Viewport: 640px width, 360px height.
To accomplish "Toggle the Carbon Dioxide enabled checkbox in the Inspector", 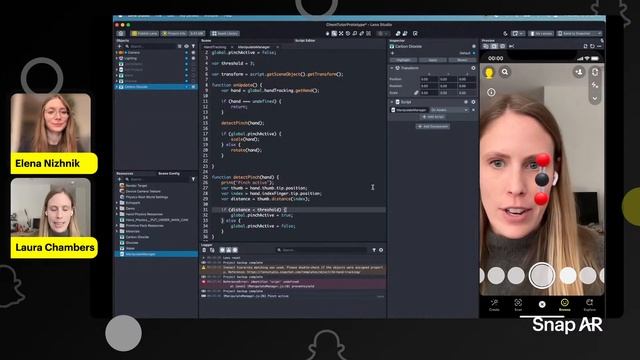I will pyautogui.click(x=474, y=47).
